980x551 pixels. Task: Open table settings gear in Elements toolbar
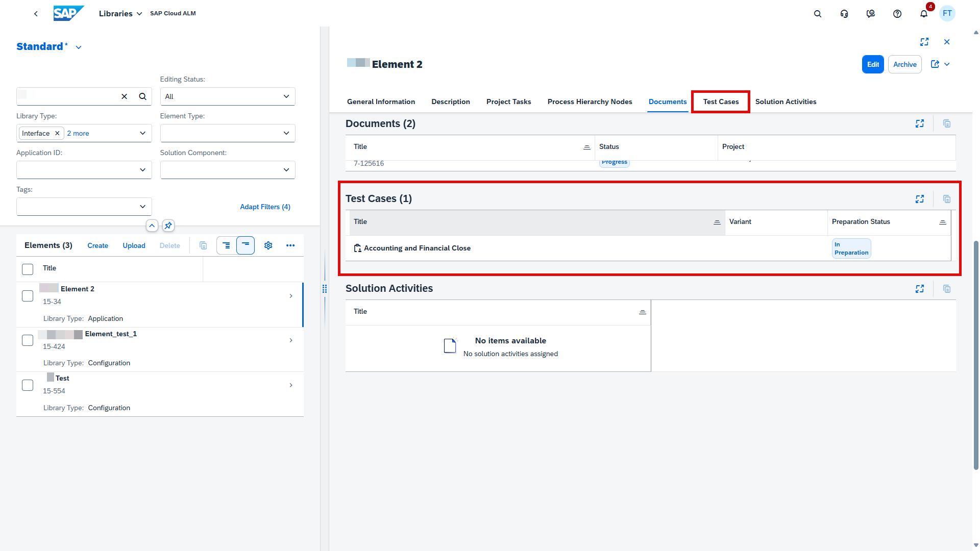pos(268,245)
